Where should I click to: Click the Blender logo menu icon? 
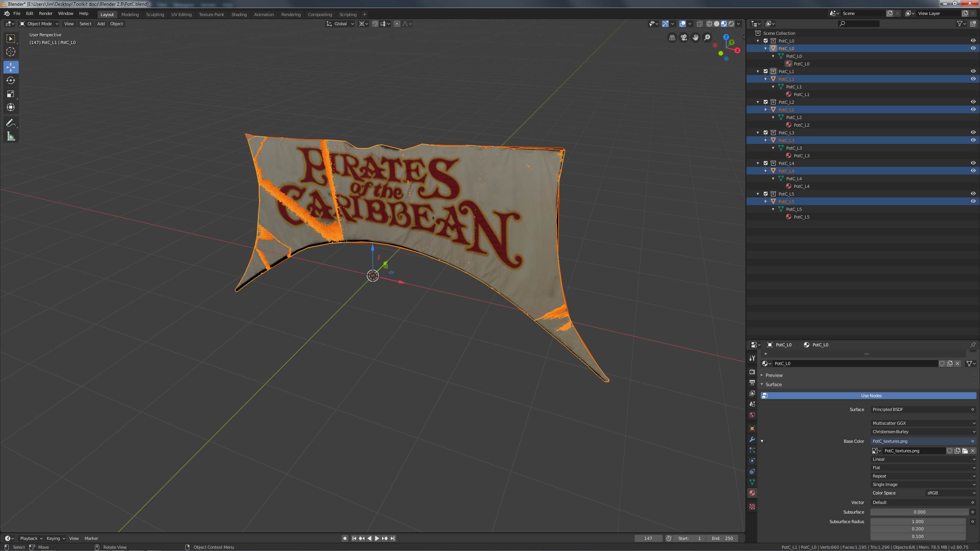click(7, 13)
